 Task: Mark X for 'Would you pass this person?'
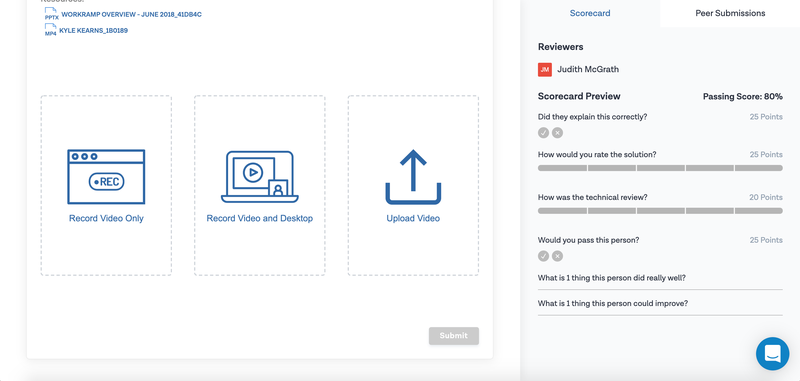(558, 256)
